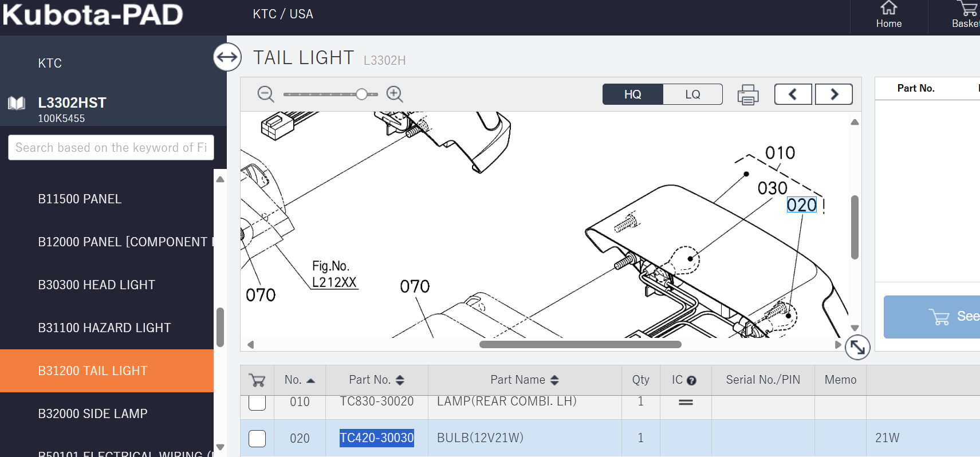This screenshot has width=980, height=457.
Task: Go to the previous figure arrow
Action: coord(793,94)
